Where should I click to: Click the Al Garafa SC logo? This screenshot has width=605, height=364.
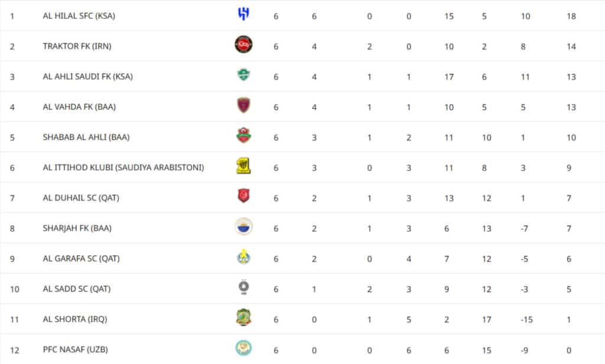point(243,257)
